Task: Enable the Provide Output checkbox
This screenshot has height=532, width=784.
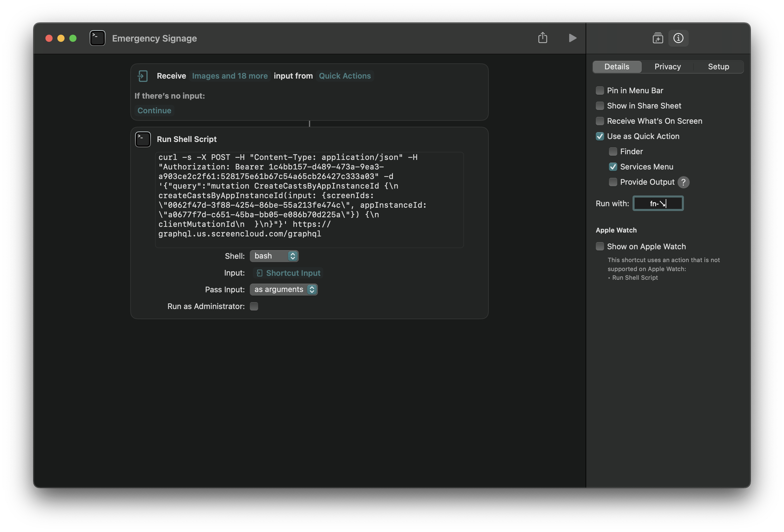Action: 612,182
